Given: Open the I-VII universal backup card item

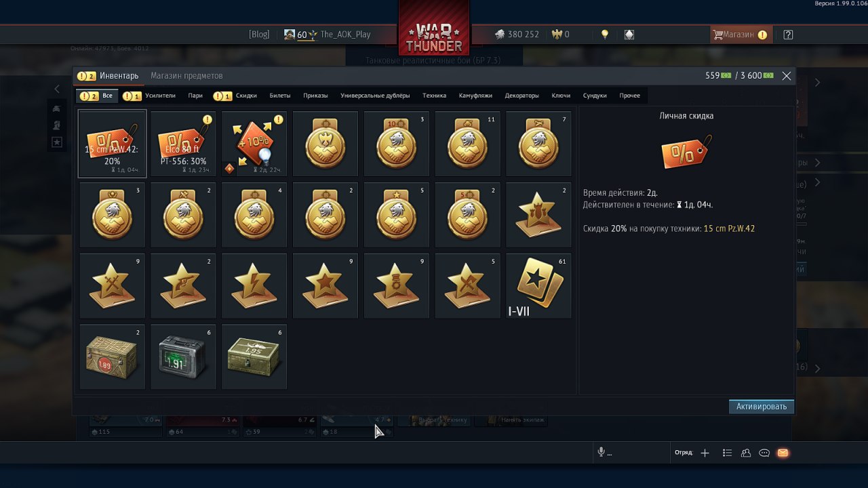Looking at the screenshot, I should click(538, 286).
